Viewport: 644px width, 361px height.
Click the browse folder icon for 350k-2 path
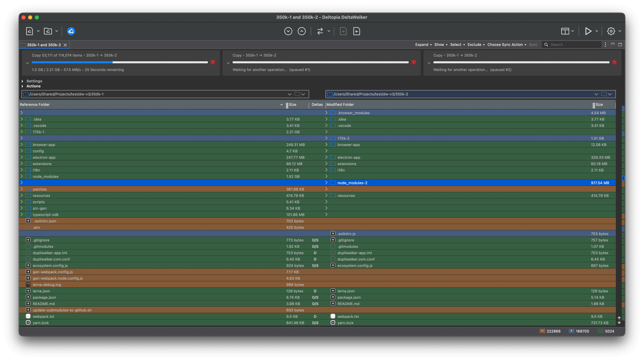click(604, 94)
